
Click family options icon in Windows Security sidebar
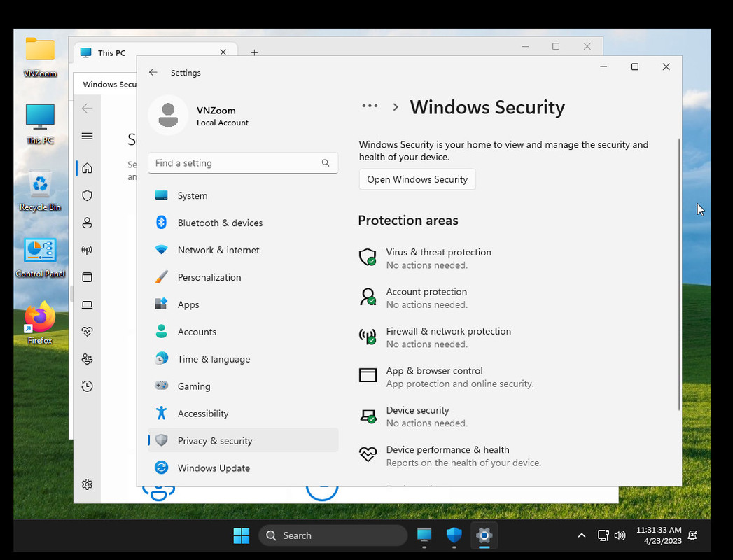coord(87,359)
